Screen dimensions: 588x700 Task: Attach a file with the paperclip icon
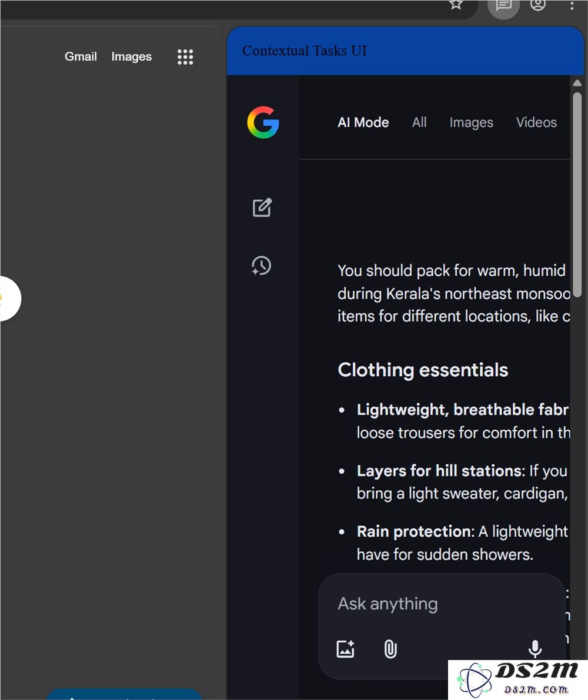pyautogui.click(x=390, y=649)
